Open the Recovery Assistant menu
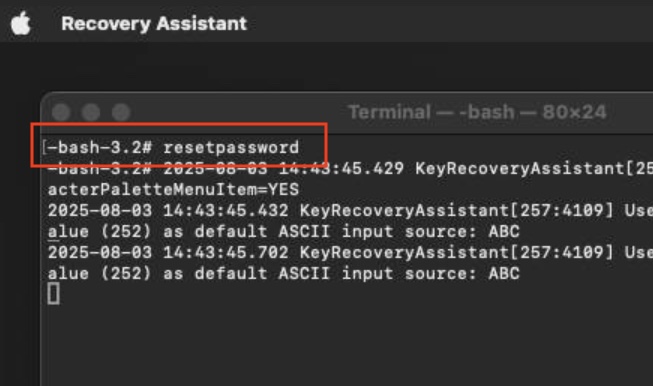Viewport: 653px width, 386px height. [x=154, y=23]
